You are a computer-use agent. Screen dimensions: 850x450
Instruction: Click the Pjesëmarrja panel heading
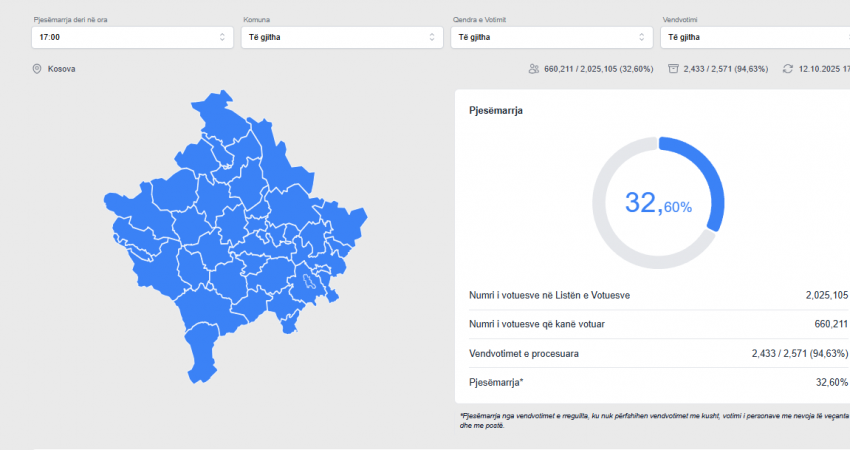coord(495,111)
